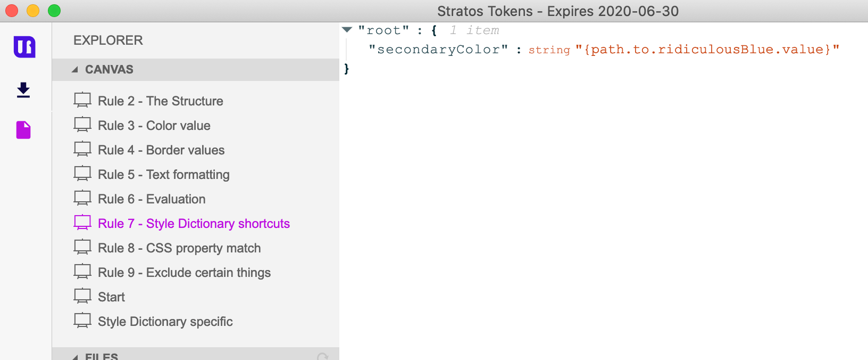The height and width of the screenshot is (360, 868).
Task: Click the green window zoom button
Action: click(54, 11)
